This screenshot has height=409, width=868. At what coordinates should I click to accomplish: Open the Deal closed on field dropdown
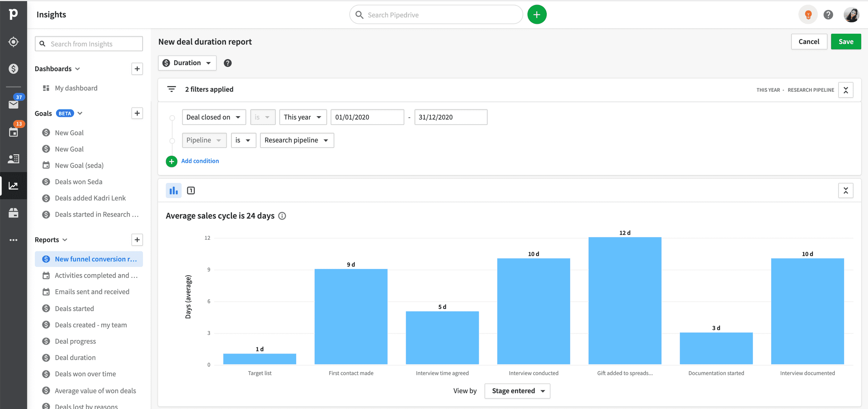[214, 117]
